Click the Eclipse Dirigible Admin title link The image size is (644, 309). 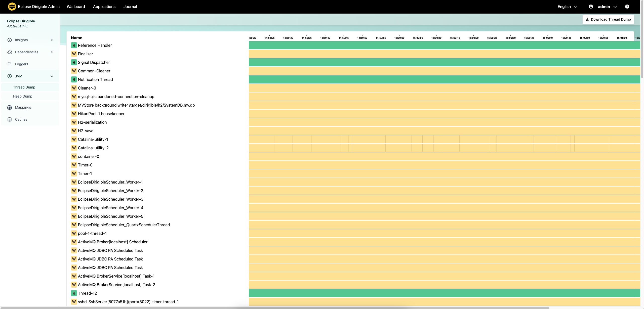(x=39, y=7)
